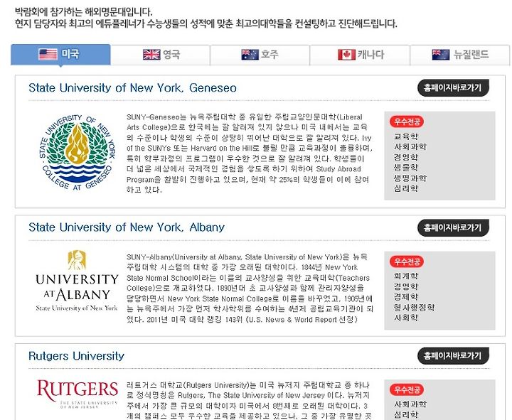Click the Rutgers description paragraph
The image size is (512, 420).
pyautogui.click(x=249, y=400)
